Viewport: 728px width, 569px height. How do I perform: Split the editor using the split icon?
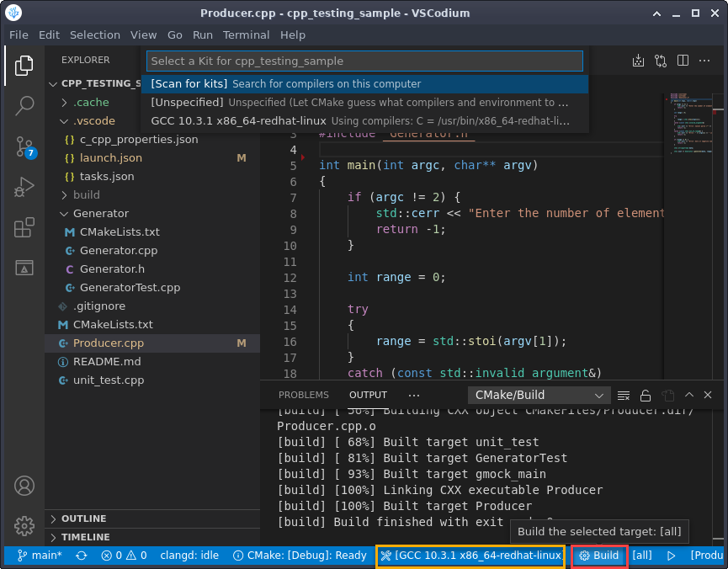click(x=683, y=61)
